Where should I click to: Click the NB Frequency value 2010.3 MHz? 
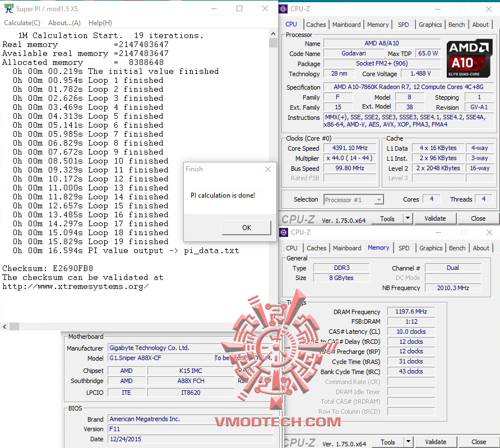coord(453,288)
